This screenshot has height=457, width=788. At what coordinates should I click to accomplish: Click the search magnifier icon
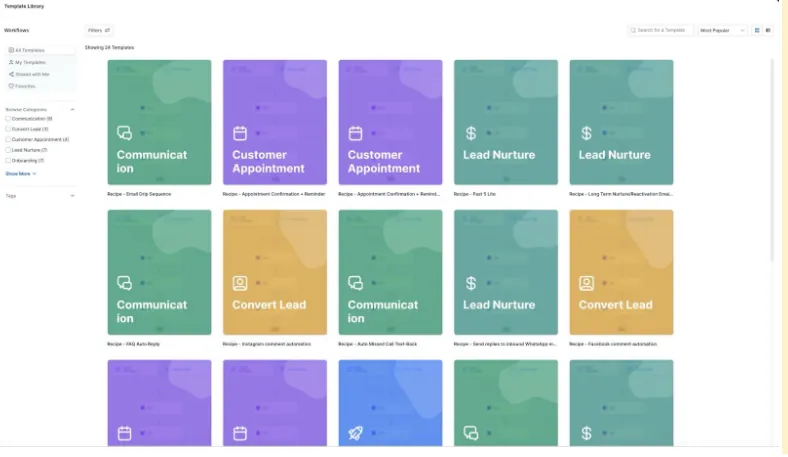tap(633, 31)
